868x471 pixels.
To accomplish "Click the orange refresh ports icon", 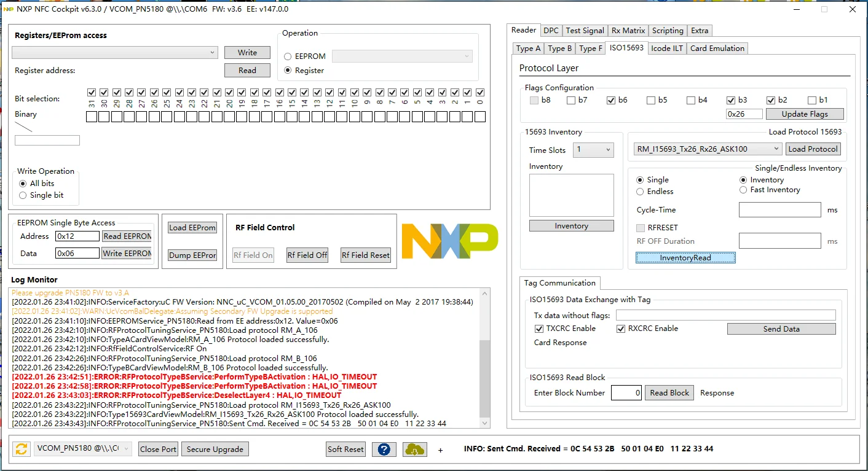I will 22,449.
